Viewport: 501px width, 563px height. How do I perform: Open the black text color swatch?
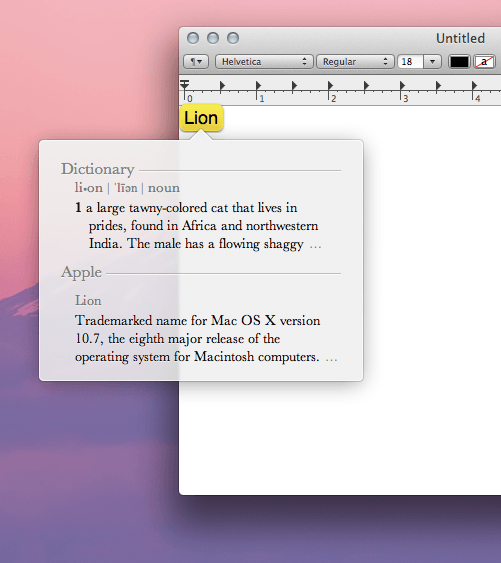(x=459, y=62)
